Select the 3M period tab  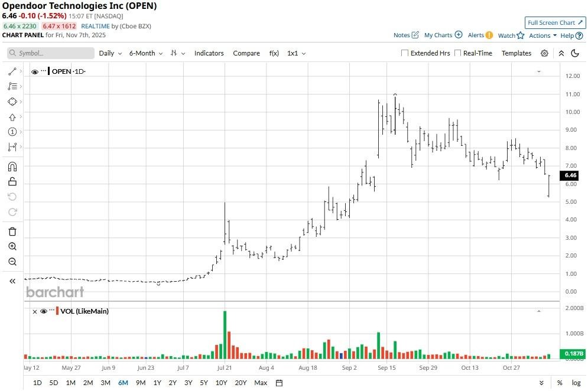tap(105, 383)
